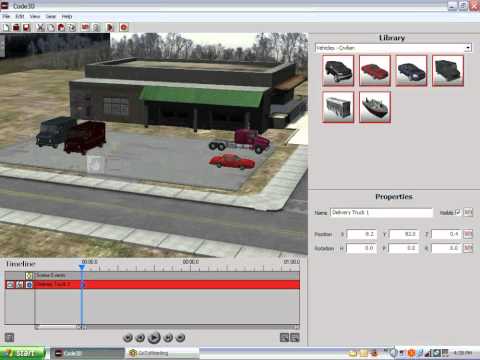Viewport: 480px width, 360px height.
Task: Click the blue playhead marker on timeline ruler
Action: tap(82, 267)
